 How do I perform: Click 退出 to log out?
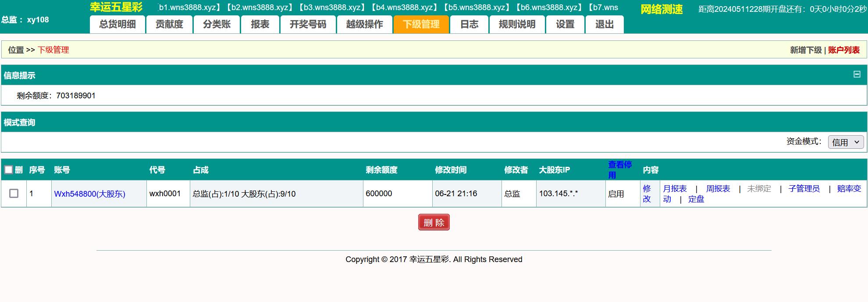pyautogui.click(x=604, y=25)
